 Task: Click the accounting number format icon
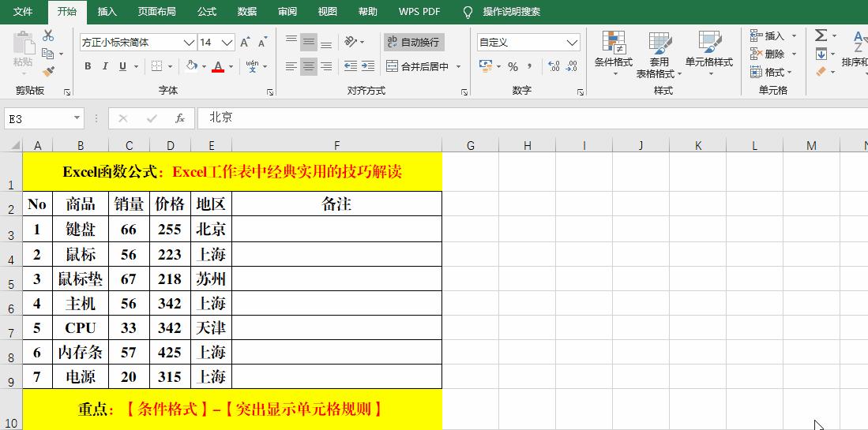486,66
